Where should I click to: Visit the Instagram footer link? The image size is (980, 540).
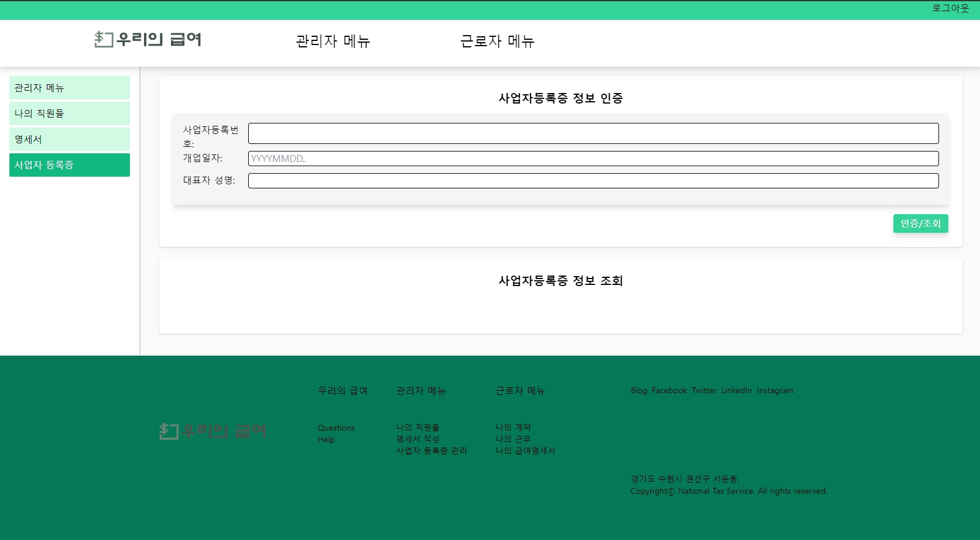pyautogui.click(x=775, y=390)
